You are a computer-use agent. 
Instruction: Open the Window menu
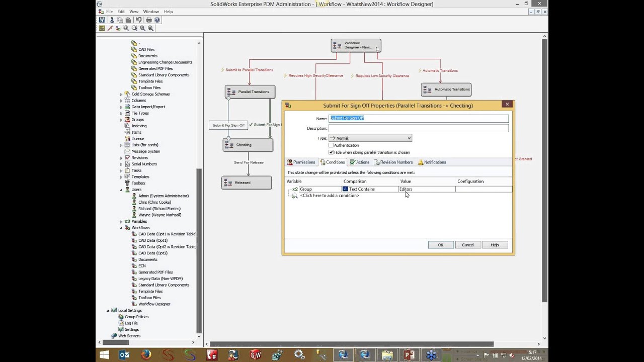click(x=151, y=12)
